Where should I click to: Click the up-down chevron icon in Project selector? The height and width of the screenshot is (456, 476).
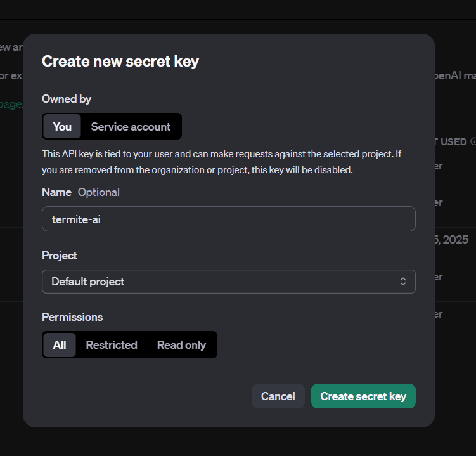pos(402,282)
